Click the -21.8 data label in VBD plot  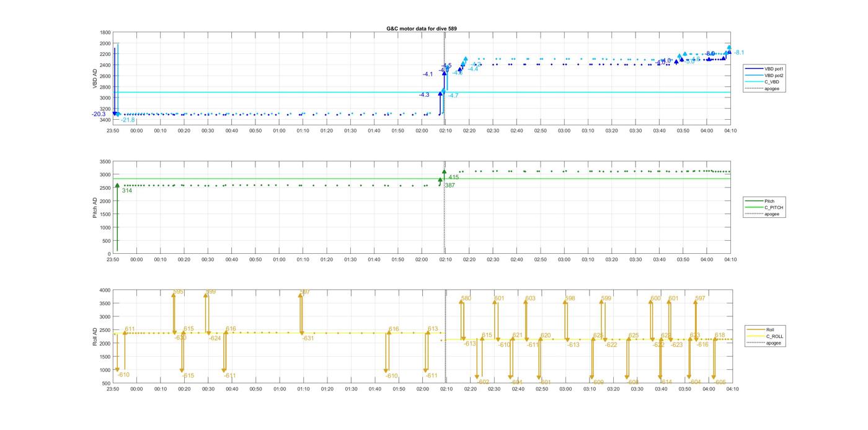pyautogui.click(x=128, y=120)
